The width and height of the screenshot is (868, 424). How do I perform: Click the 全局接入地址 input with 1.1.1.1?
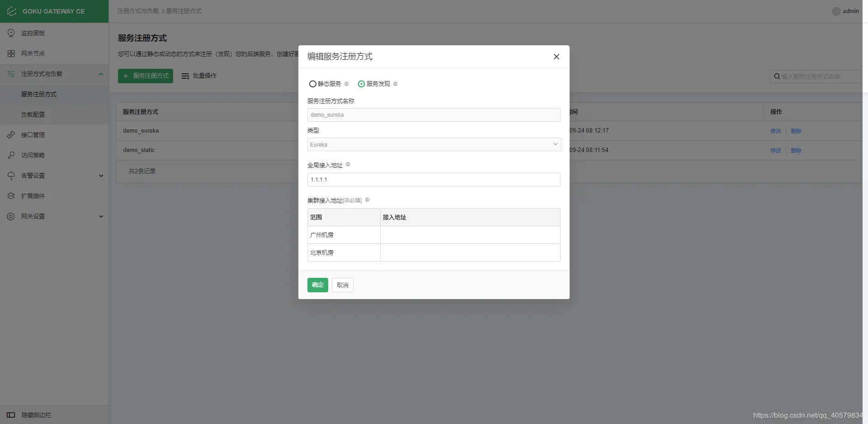(434, 180)
